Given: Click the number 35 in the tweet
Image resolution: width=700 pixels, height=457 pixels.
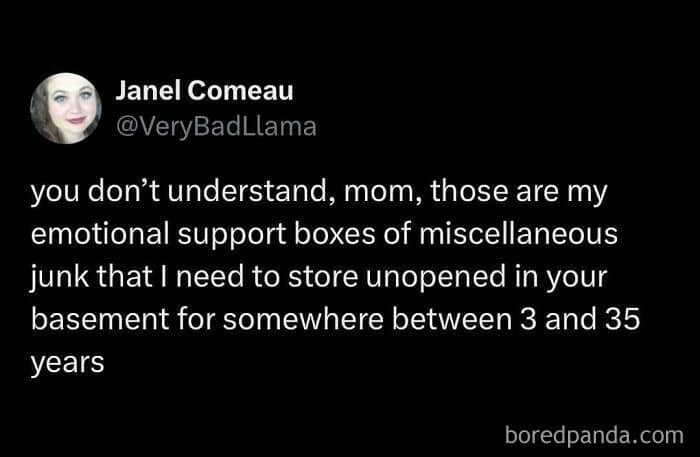Looking at the screenshot, I should [x=622, y=319].
